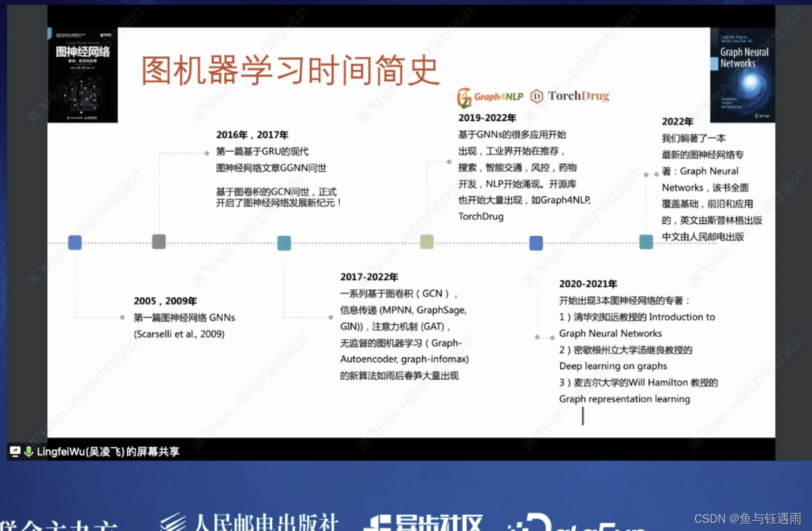Click the text (Scarselli et al., 2009)
Screen dimensions: 812x531
pos(179,334)
